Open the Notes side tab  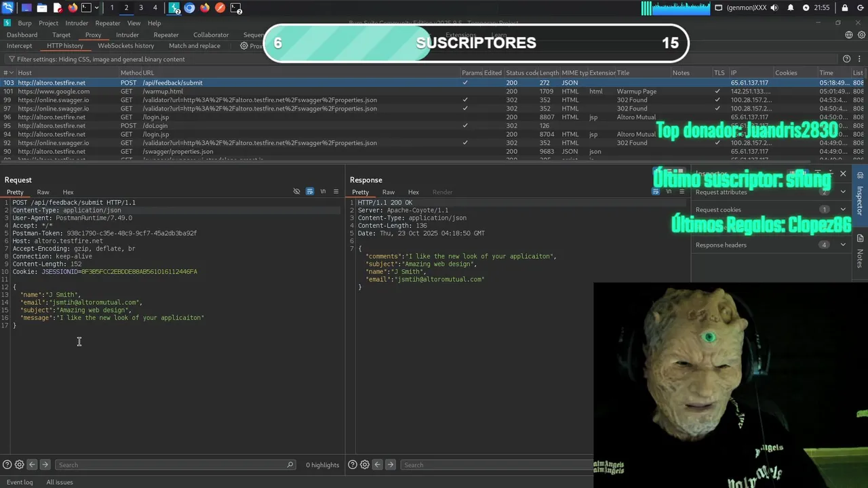[x=860, y=252]
